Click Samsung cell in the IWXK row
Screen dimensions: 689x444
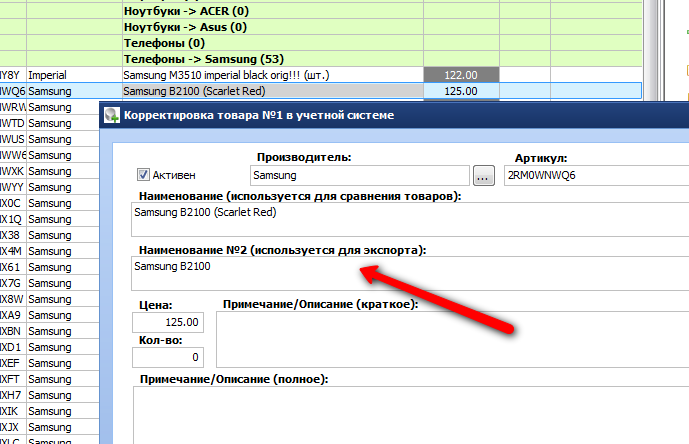(63, 171)
